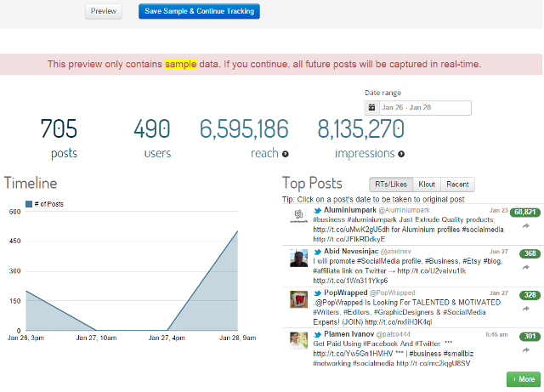This screenshot has height=392, width=544.
Task: Open the Jan 23 date on Aluminiumpark post
Action: (498, 209)
